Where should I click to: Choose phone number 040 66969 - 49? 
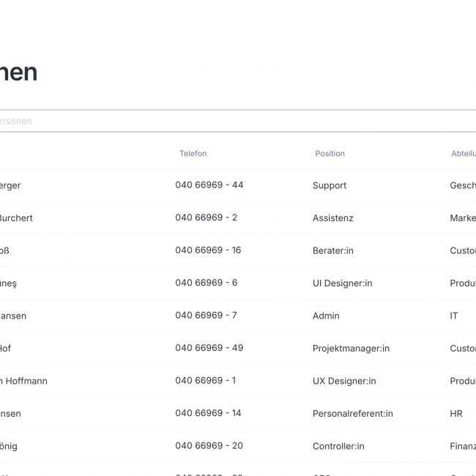click(209, 348)
